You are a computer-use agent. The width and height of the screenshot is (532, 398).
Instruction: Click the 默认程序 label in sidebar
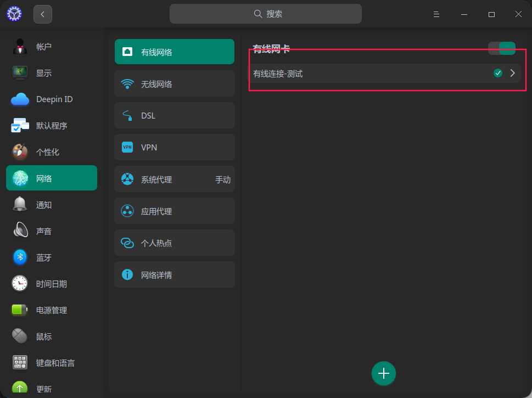point(52,126)
